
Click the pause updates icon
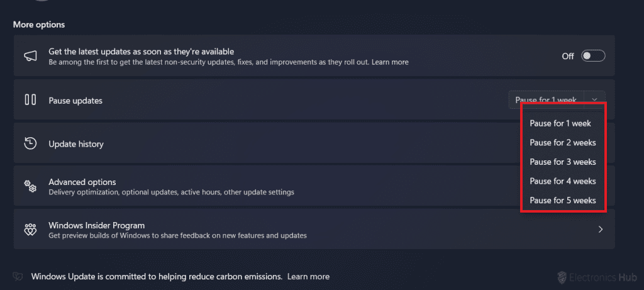coord(30,99)
